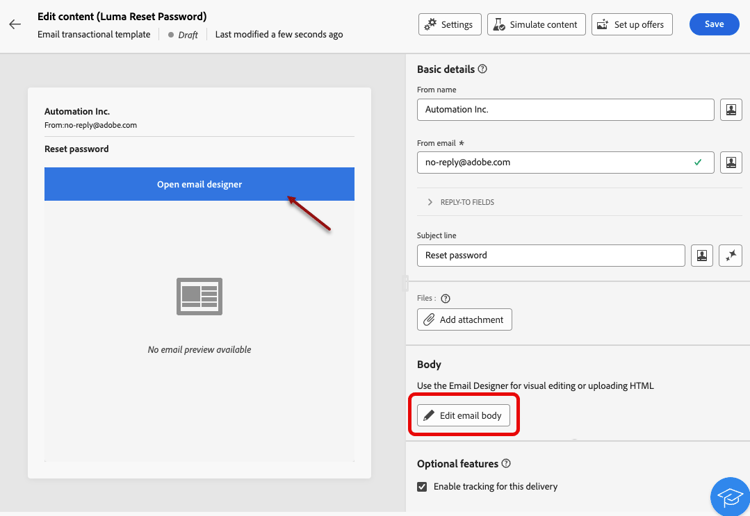Screen dimensions: 750x516
Task: Click the Optional features help icon
Action: (x=506, y=464)
